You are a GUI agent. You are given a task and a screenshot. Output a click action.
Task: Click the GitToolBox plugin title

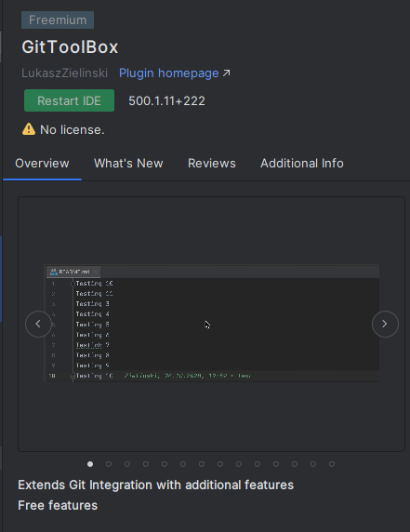(70, 47)
